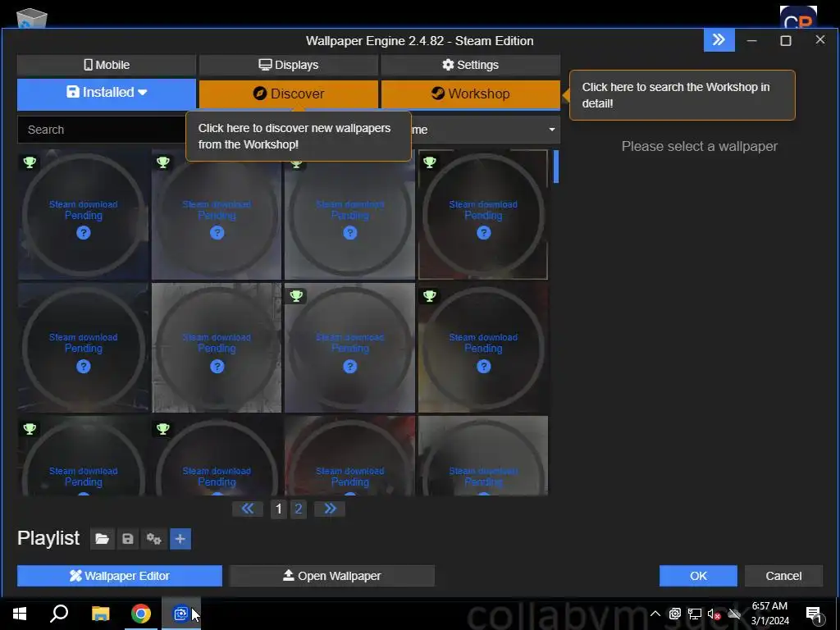
Task: Select third wallpaper thumbnail in third row
Action: click(349, 455)
